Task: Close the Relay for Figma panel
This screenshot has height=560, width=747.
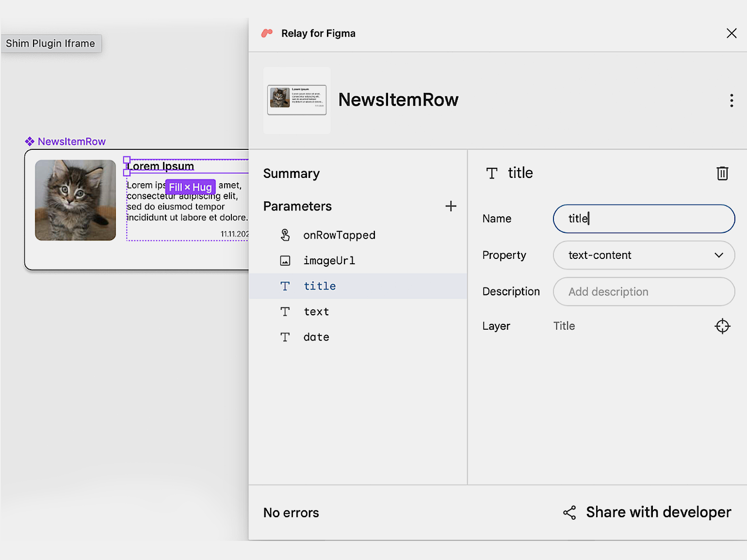Action: pyautogui.click(x=731, y=33)
